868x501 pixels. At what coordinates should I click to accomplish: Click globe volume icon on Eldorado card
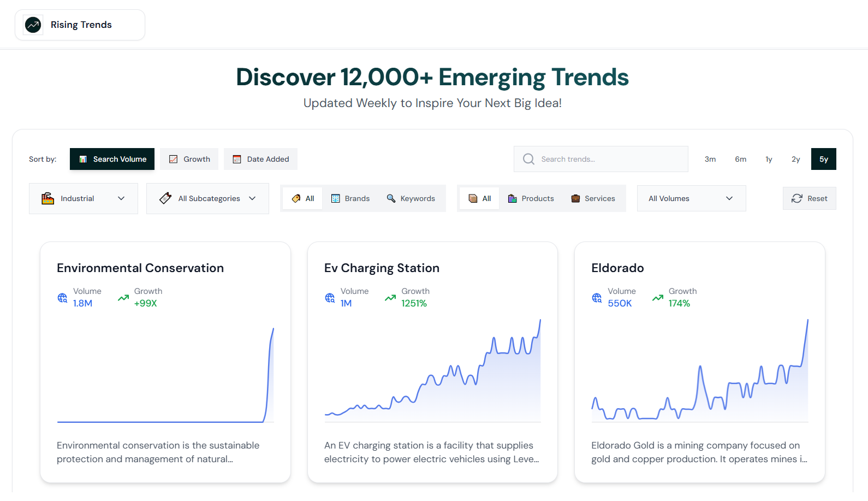(x=597, y=298)
